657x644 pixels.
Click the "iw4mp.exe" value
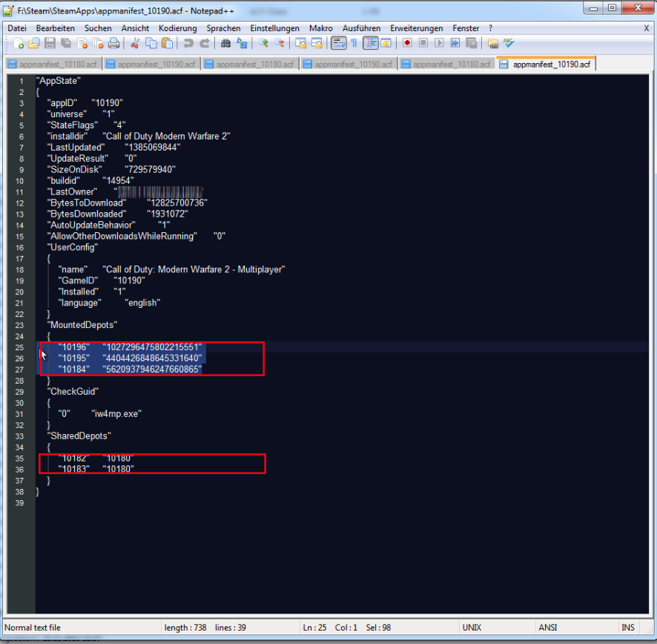(116, 414)
